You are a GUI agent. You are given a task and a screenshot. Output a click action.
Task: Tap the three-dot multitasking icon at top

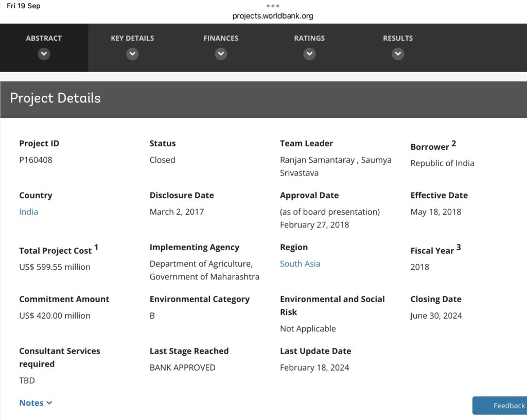click(x=273, y=6)
